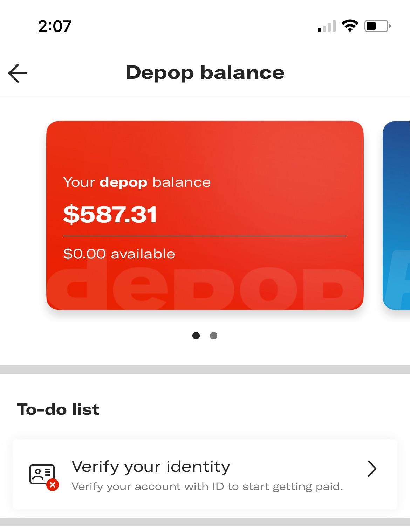Tap the cellular signal bars icon

point(327,26)
